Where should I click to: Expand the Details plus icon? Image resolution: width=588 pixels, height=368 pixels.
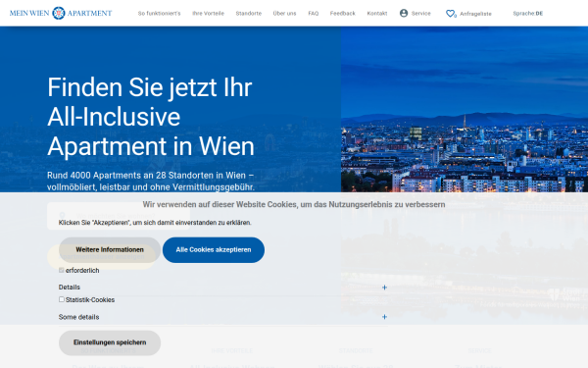pos(384,288)
